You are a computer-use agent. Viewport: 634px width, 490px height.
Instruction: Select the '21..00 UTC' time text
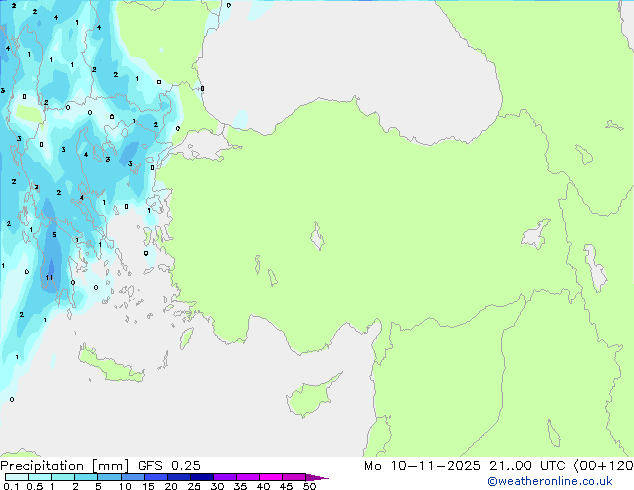pyautogui.click(x=527, y=466)
